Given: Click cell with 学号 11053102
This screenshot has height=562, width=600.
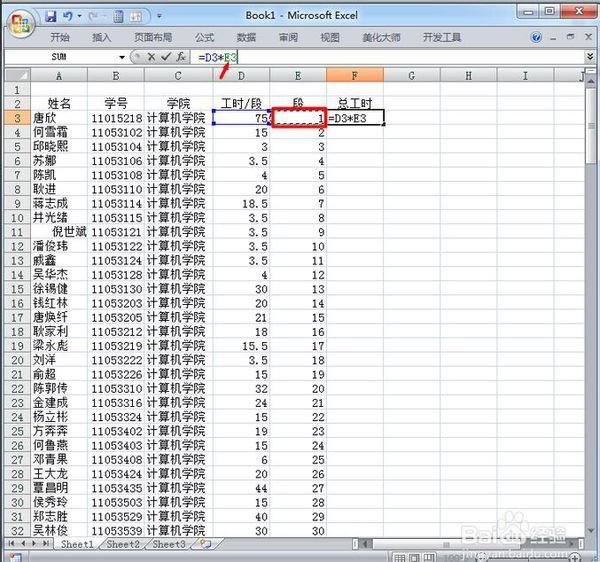Looking at the screenshot, I should click(x=116, y=132).
